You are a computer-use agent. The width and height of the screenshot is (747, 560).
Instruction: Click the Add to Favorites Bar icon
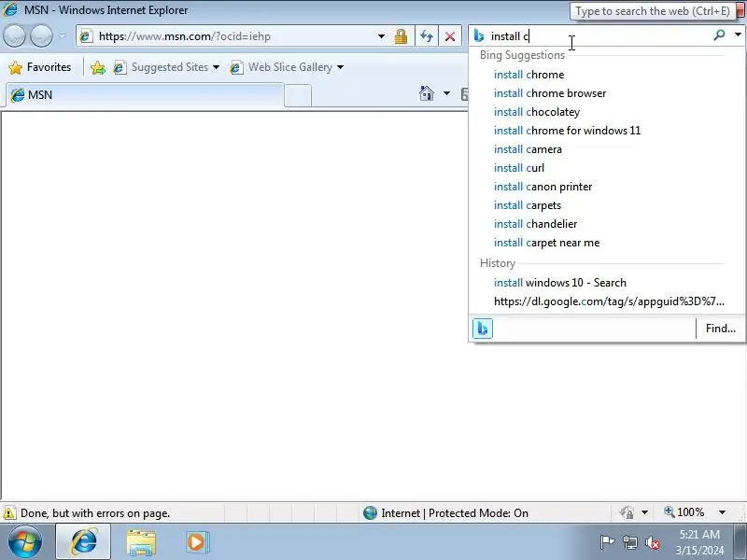point(98,67)
